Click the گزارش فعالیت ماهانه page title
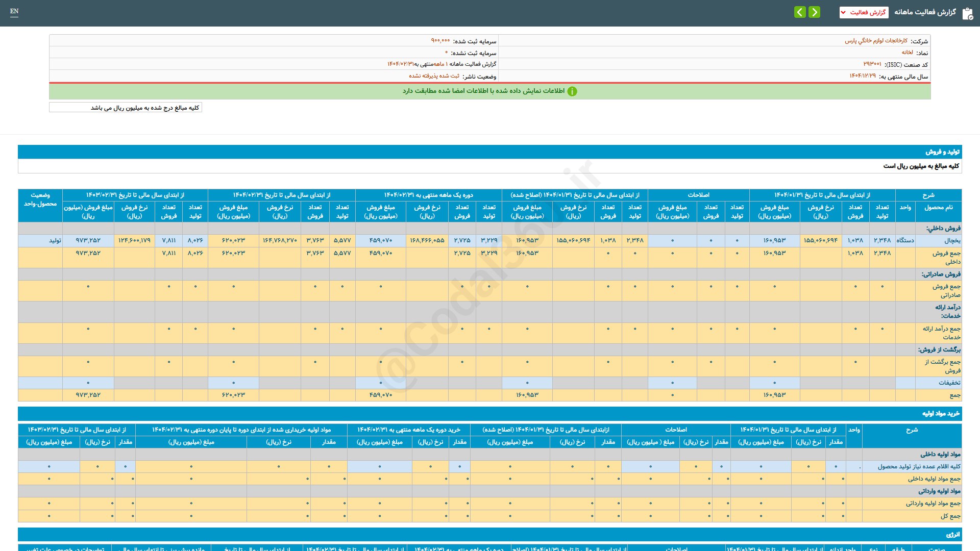 925,12
